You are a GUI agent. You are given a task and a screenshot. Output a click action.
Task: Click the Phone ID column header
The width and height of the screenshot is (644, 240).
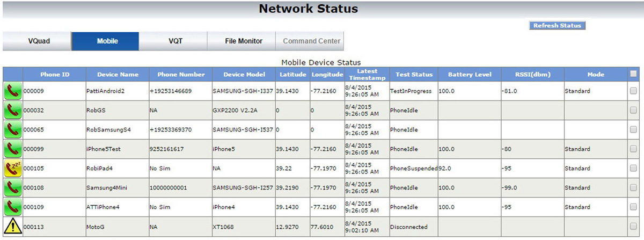[54, 75]
